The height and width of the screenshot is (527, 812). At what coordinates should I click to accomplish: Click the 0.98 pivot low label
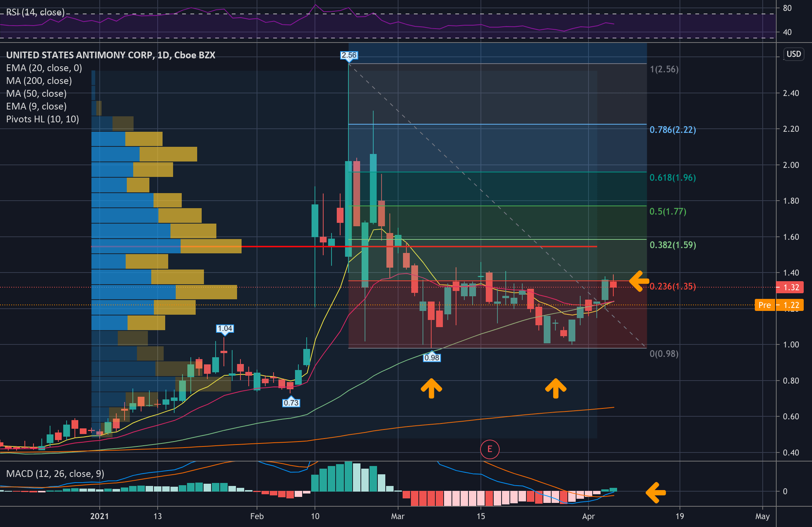(432, 358)
